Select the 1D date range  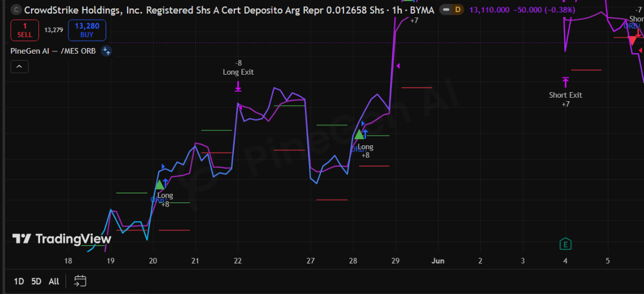(x=19, y=282)
